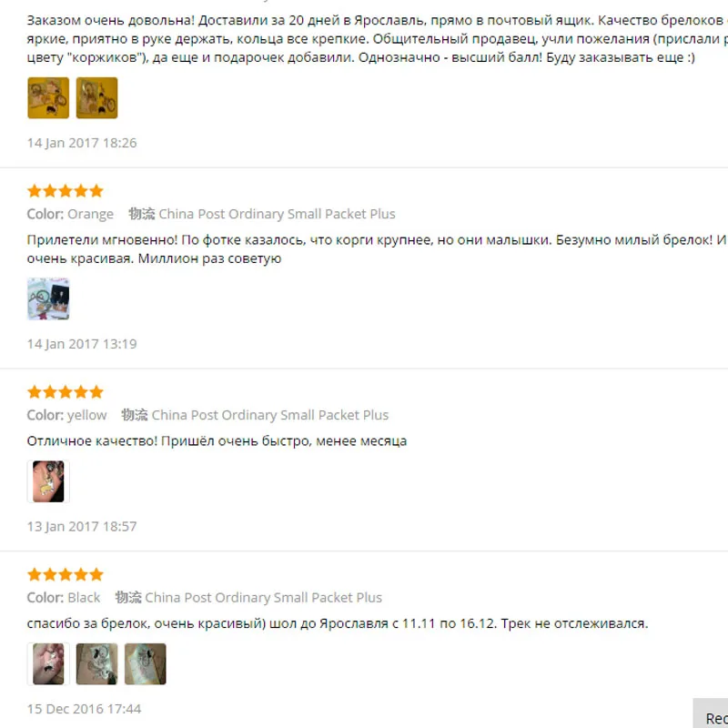This screenshot has width=728, height=728.
Task: Click five-star rating above Color: Black
Action: point(65,574)
